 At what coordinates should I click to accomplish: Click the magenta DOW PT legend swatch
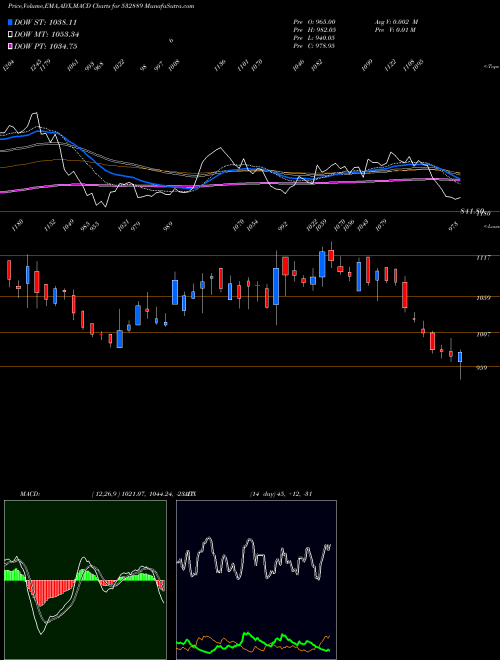[x=10, y=46]
